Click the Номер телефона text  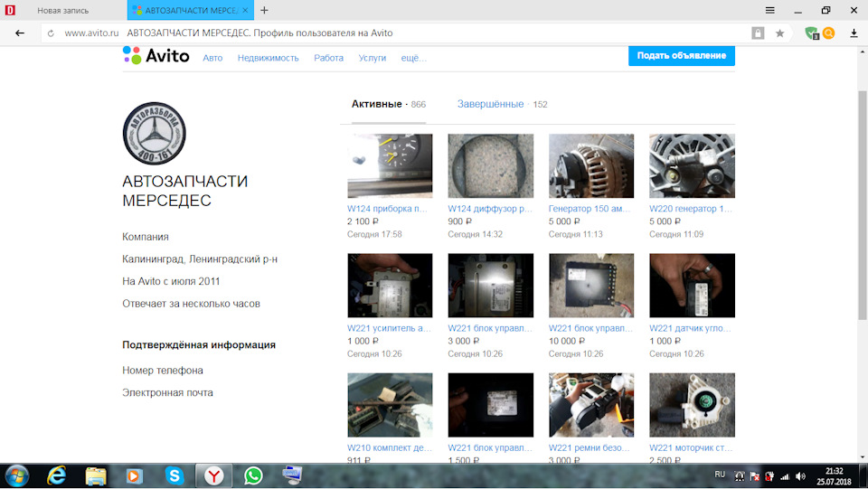click(163, 370)
